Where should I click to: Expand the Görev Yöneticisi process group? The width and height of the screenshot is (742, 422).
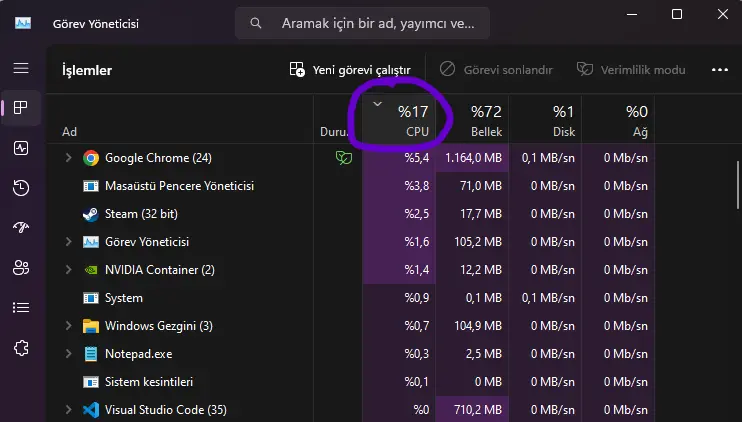[x=68, y=242]
